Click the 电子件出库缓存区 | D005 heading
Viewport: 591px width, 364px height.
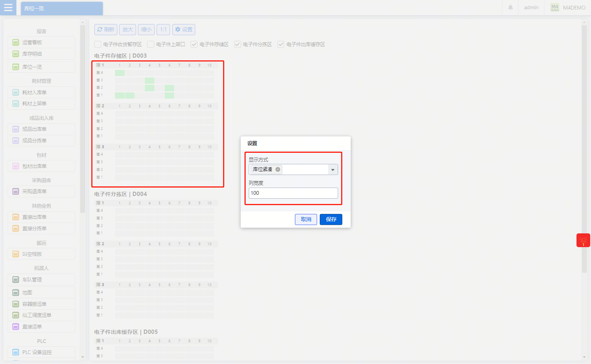[x=126, y=332]
